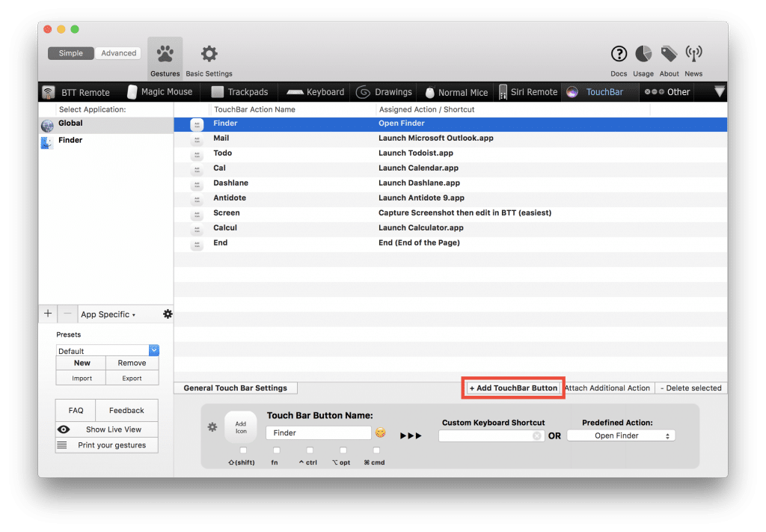Open the emoji picker icon
The height and width of the screenshot is (532, 766).
pos(381,432)
